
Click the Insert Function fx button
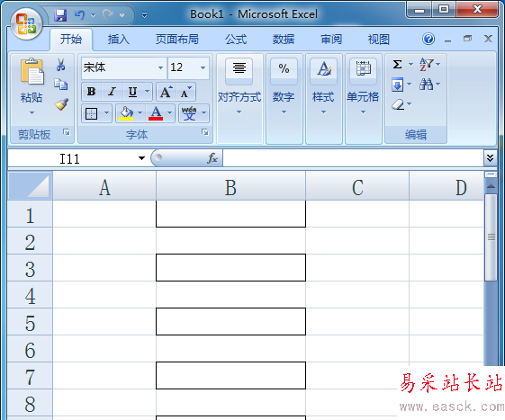[212, 158]
